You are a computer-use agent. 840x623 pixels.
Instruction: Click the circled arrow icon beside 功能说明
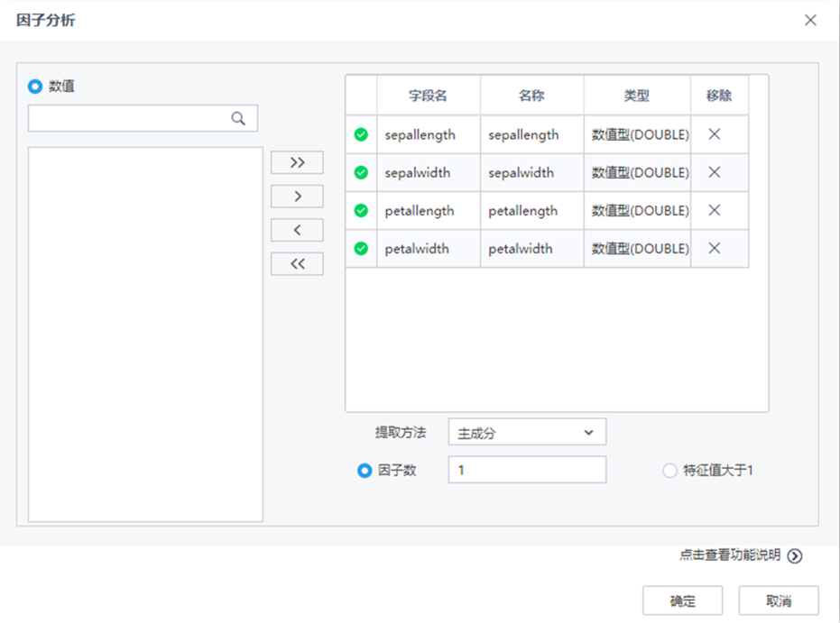tap(795, 556)
